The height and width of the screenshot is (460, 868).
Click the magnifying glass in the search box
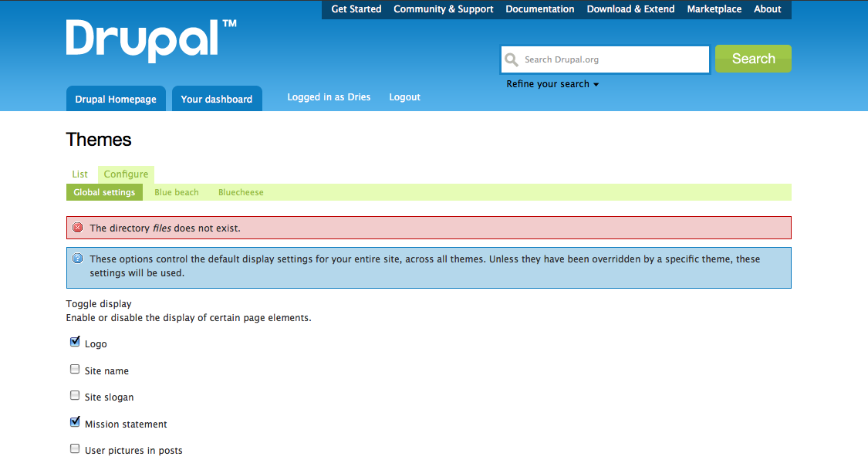[512, 59]
